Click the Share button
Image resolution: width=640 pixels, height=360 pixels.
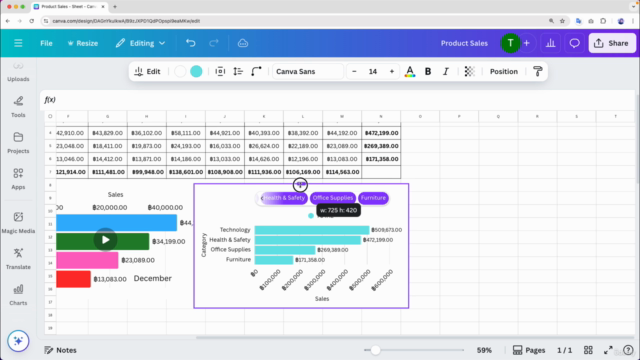[x=612, y=43]
